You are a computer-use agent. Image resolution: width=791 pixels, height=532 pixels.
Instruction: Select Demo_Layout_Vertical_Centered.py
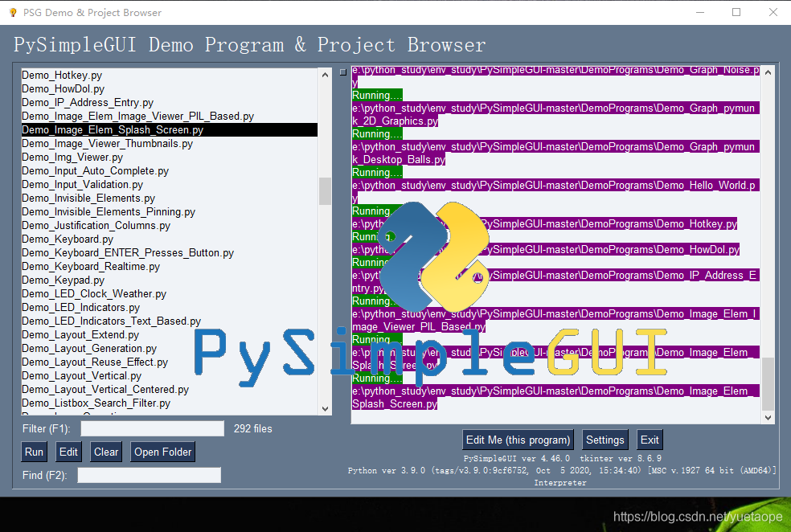[170, 389]
